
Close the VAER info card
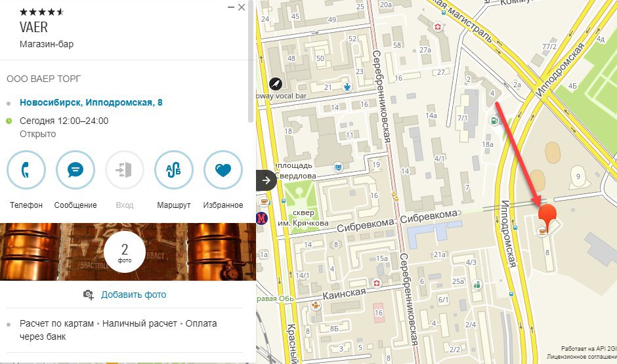pyautogui.click(x=242, y=7)
